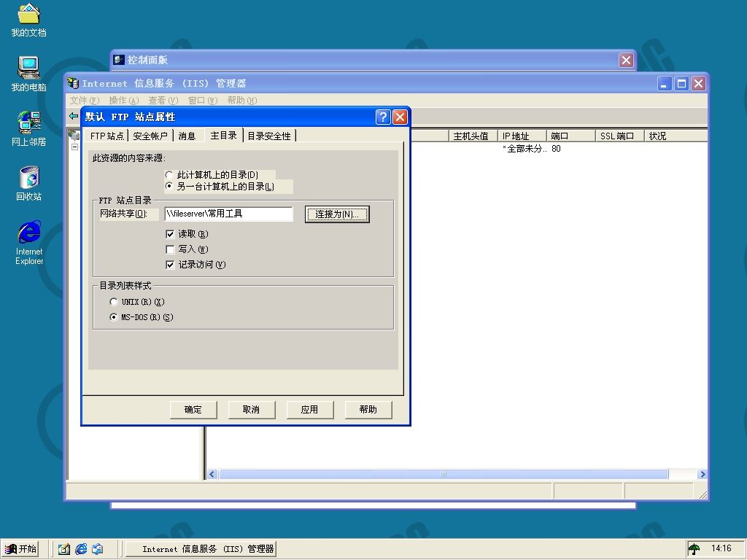Click the back arrow in IIS toolbar
Viewport: 747px width, 560px height.
point(74,116)
